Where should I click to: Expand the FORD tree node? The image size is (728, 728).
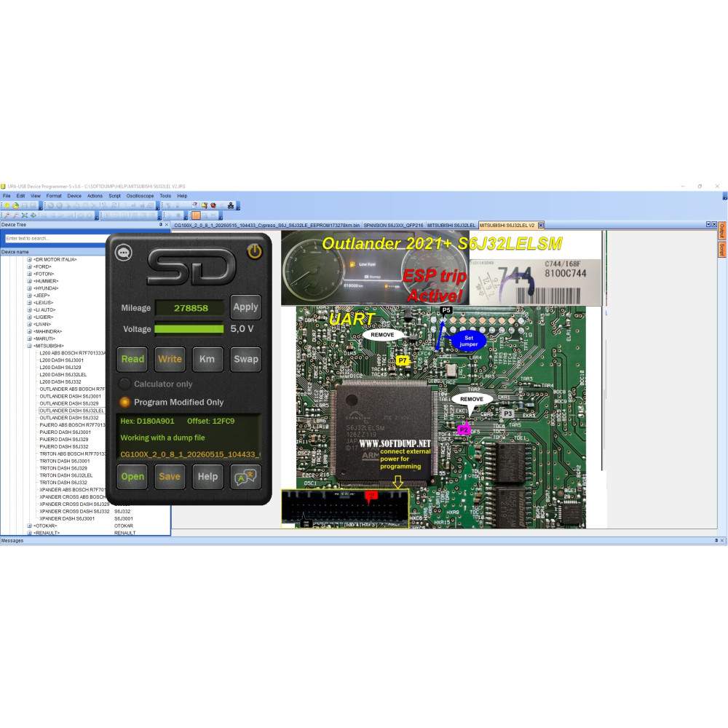pos(29,266)
